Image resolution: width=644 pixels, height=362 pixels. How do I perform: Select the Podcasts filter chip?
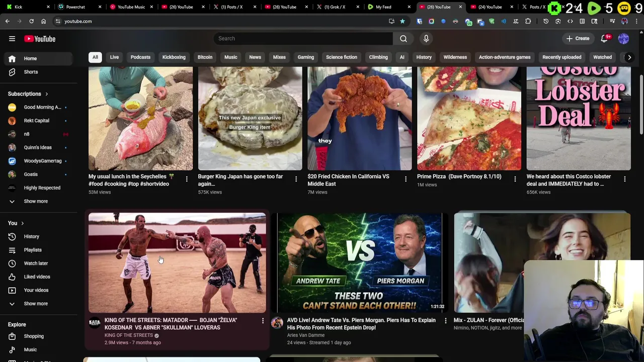140,57
